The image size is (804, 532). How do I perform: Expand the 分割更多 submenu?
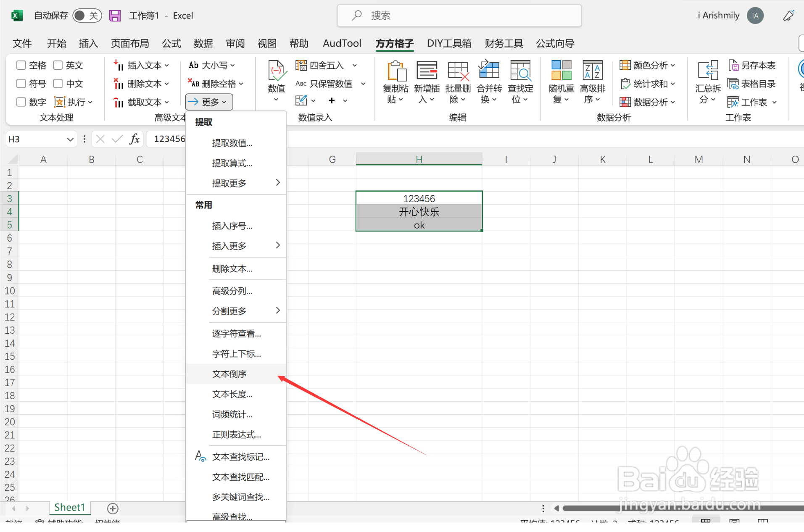point(237,311)
